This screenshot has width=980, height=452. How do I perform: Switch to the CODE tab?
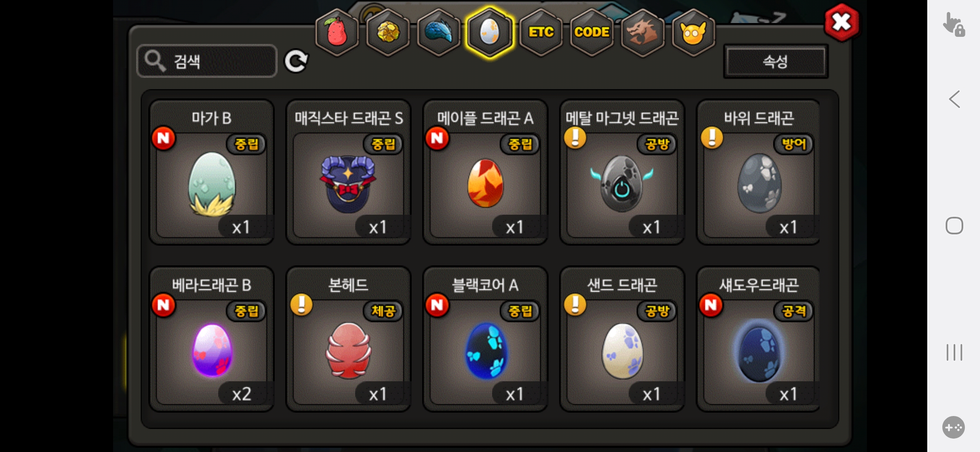point(592,32)
